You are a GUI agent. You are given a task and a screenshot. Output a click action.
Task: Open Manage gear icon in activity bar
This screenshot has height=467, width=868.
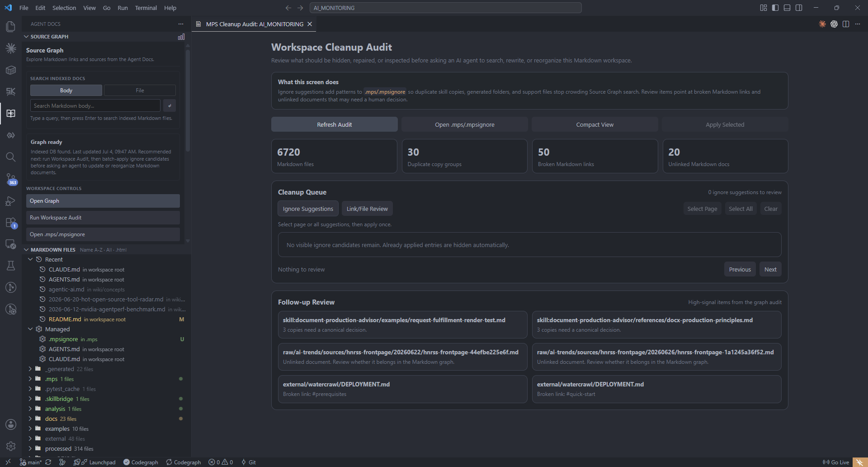11,446
